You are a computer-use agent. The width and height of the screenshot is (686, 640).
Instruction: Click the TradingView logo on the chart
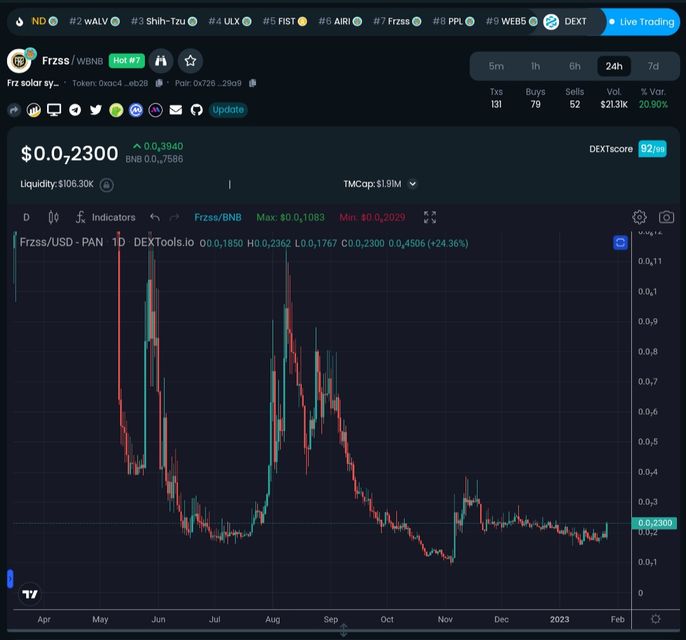point(30,594)
